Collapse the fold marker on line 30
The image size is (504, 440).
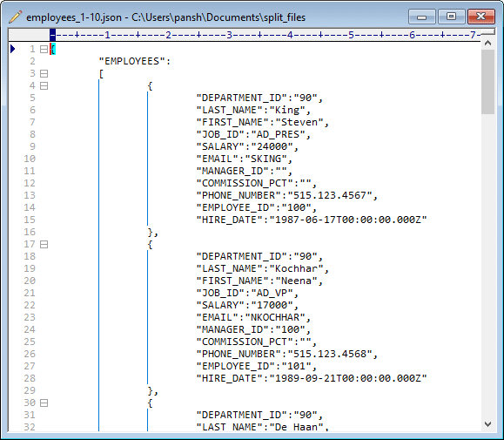tap(44, 403)
